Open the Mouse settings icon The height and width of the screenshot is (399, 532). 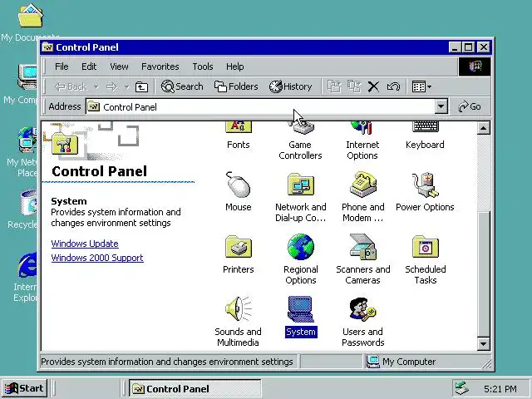[239, 192]
